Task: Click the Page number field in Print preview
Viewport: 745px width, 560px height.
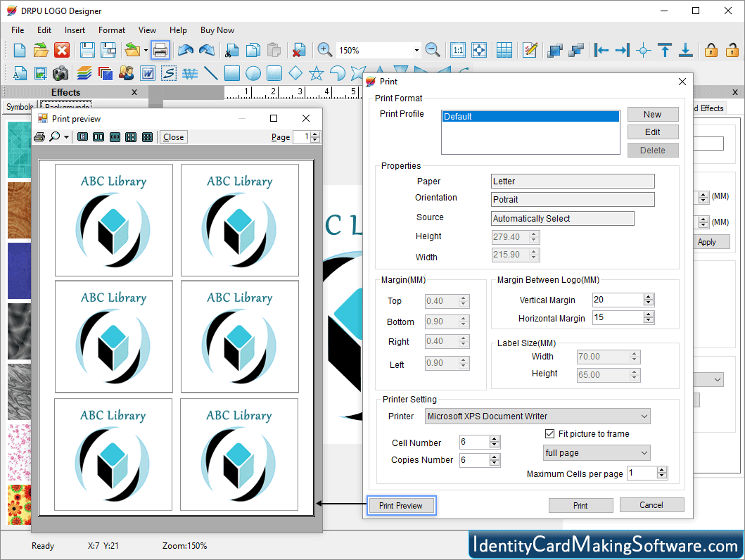Action: [302, 136]
